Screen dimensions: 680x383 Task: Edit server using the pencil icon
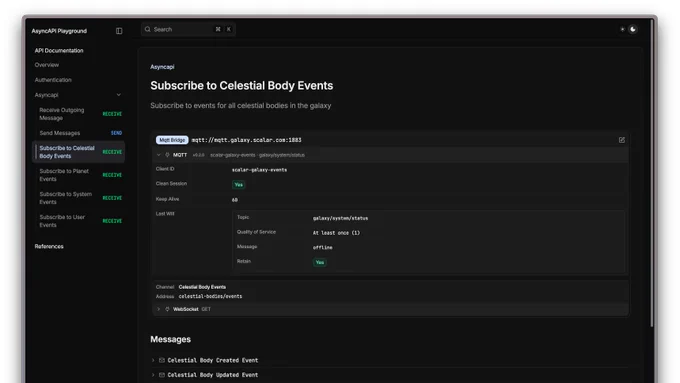[621, 140]
